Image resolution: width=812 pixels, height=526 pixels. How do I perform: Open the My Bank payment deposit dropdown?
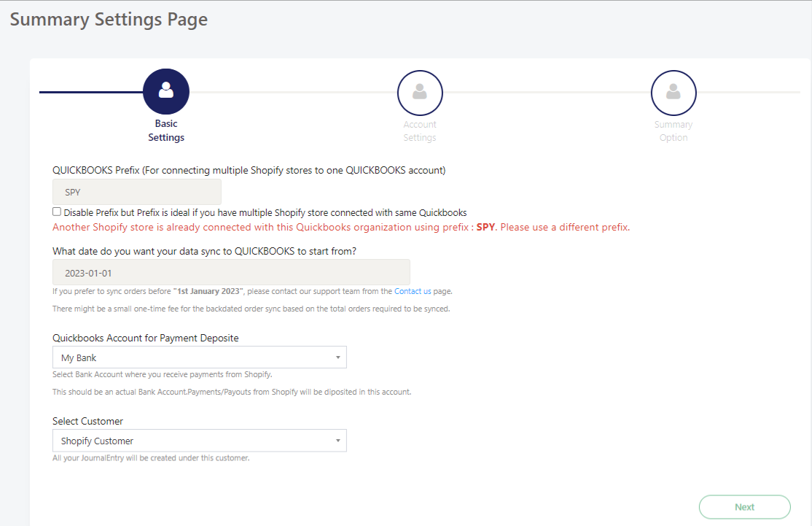pos(200,357)
